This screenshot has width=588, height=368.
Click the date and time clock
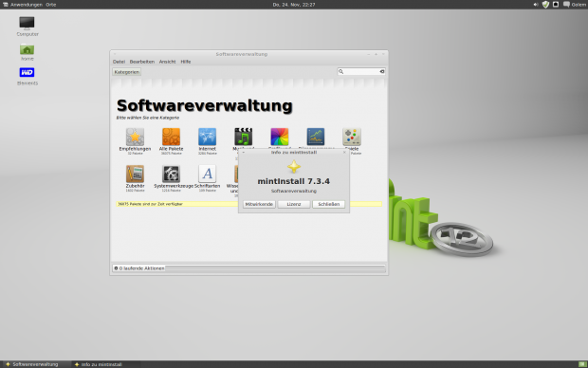coord(294,5)
